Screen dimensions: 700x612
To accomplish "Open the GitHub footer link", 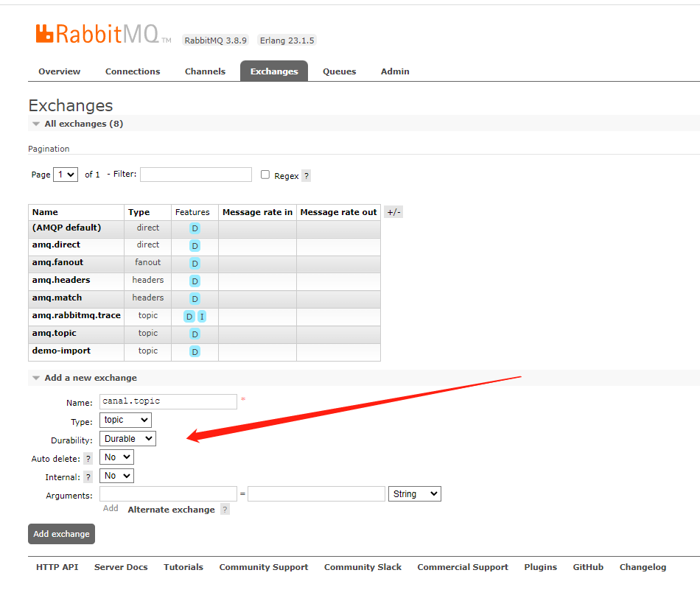I will click(588, 567).
